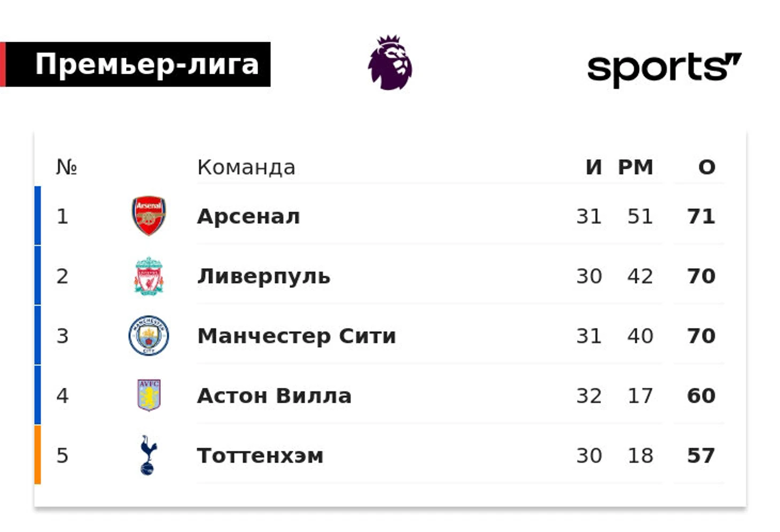Open the Премьер-лига header label

pyautogui.click(x=147, y=64)
